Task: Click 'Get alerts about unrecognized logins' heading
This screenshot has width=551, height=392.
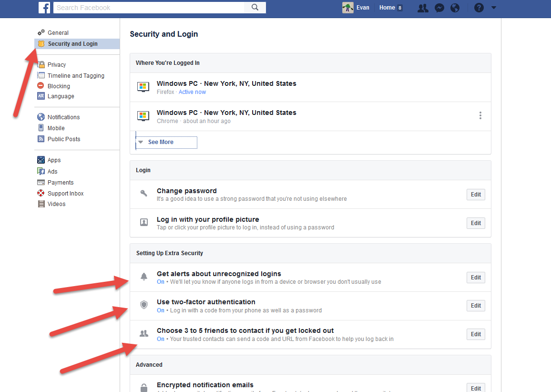Action: click(x=219, y=274)
